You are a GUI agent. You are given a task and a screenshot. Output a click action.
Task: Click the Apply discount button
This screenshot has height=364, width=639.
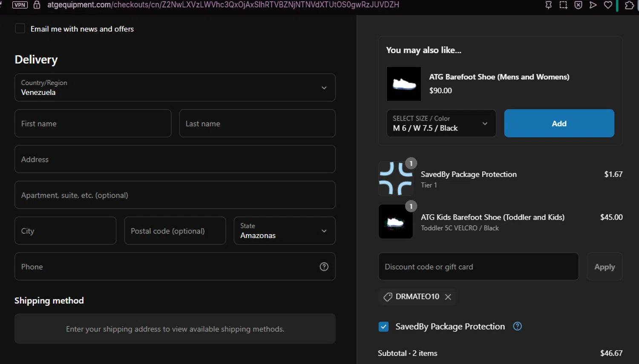click(x=604, y=267)
